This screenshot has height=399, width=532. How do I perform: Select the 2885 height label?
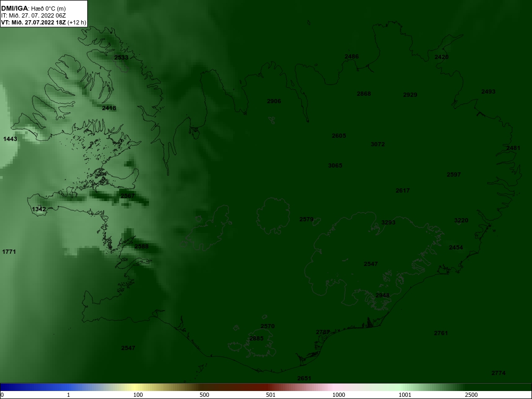[256, 338]
